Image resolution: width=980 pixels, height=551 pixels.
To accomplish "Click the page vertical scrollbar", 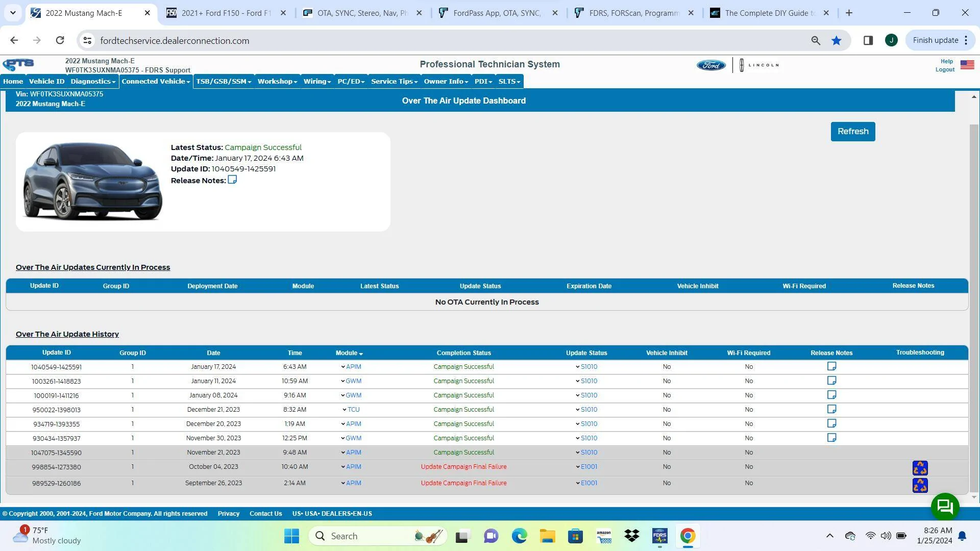I will pyautogui.click(x=974, y=296).
